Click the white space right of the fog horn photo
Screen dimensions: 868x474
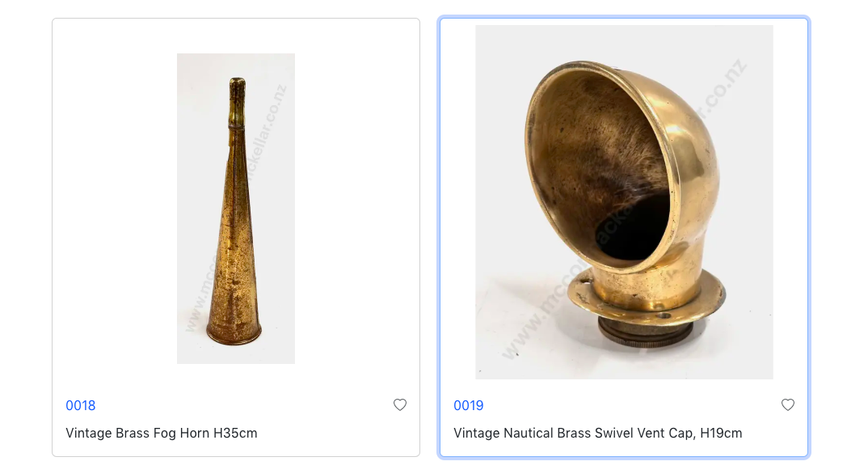click(356, 209)
